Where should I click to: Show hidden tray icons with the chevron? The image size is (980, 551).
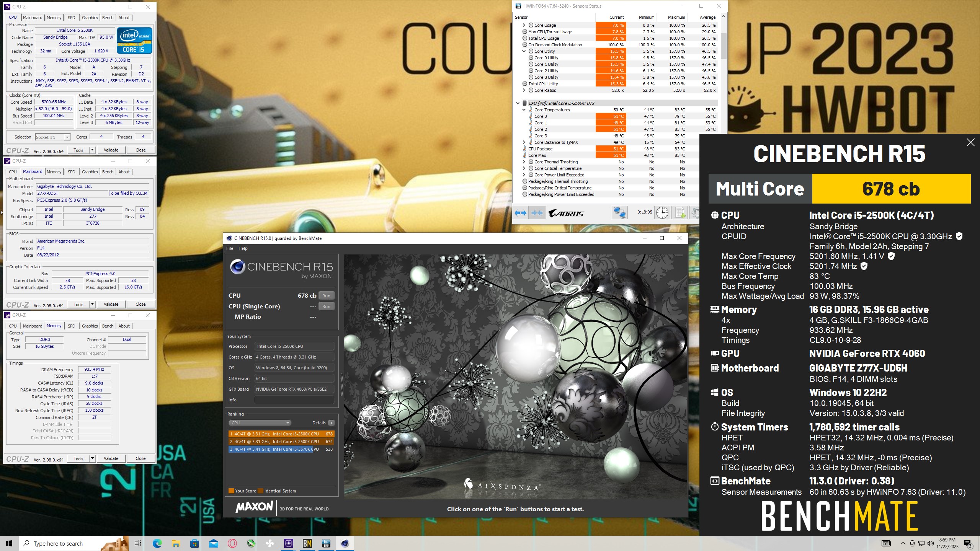click(903, 543)
